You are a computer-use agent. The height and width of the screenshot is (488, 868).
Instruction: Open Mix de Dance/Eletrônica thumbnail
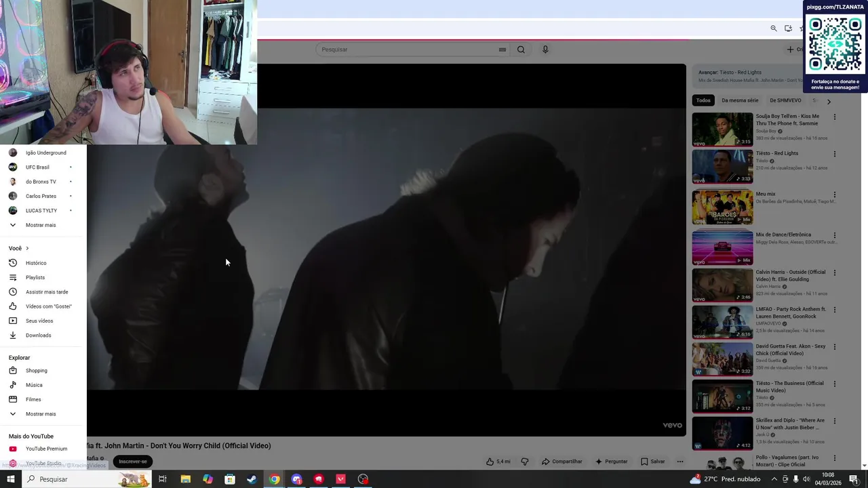[722, 248]
